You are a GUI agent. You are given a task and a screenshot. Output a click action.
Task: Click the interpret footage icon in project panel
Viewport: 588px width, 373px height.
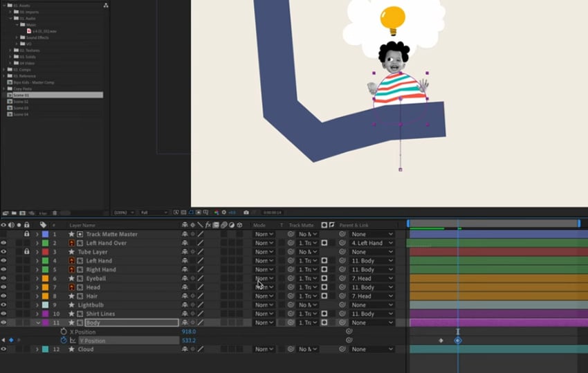pos(6,212)
